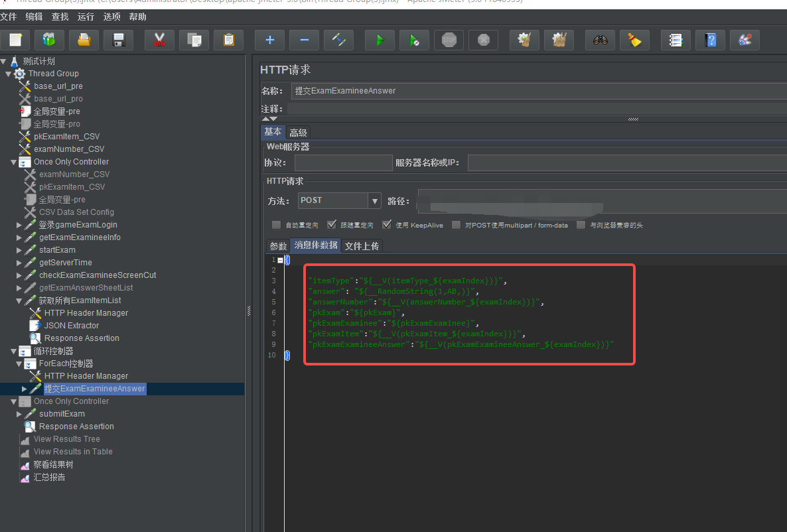Screen dimensions: 787x532
Task: Select the JSON Extractor tree item
Action: [72, 326]
